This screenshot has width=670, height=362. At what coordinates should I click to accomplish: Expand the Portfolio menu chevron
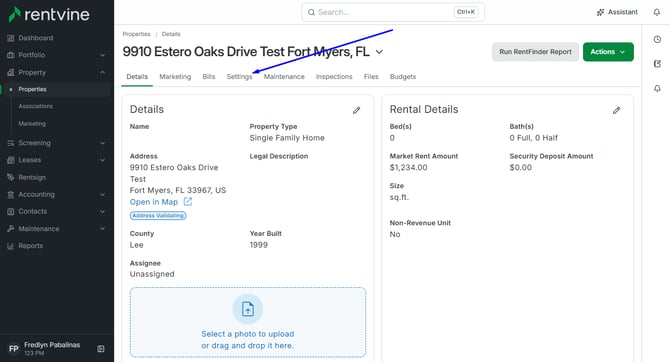click(x=102, y=55)
